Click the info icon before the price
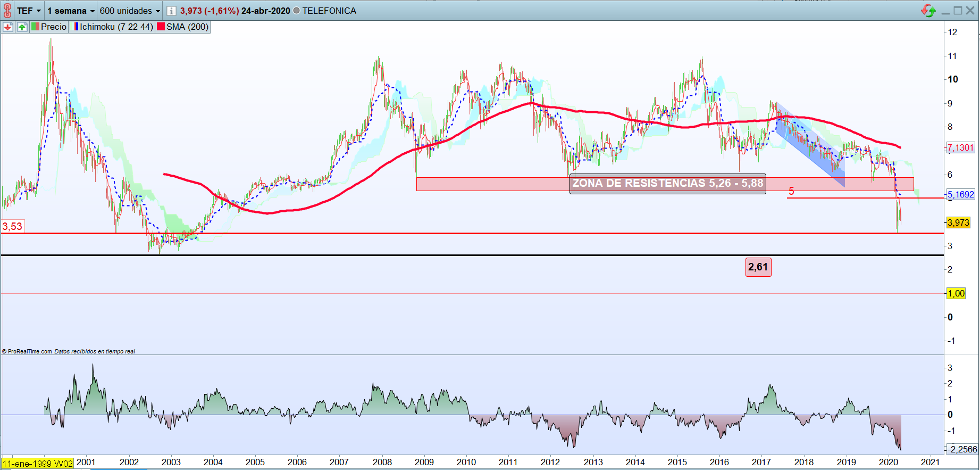 coord(171,11)
